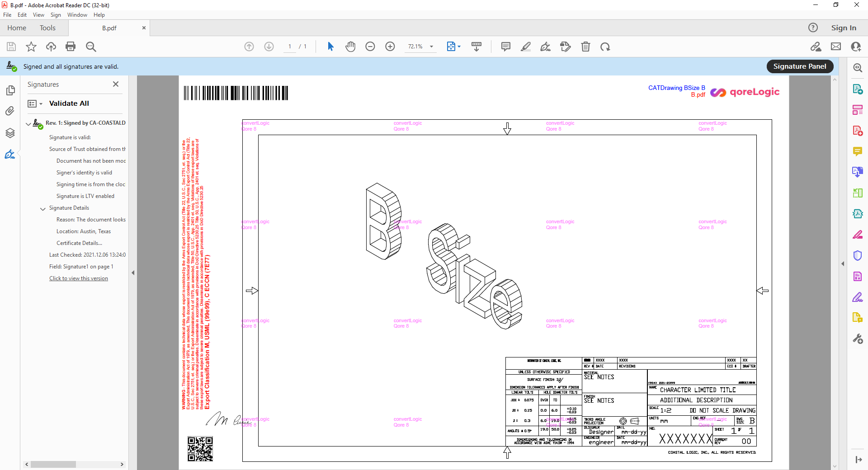Toggle scrolling mode keyboard icon

476,47
